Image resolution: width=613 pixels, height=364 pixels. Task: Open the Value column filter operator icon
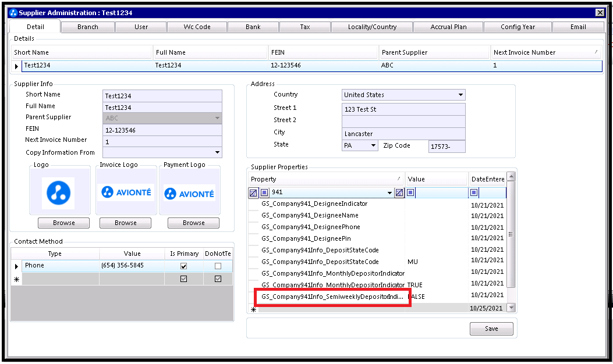click(410, 192)
